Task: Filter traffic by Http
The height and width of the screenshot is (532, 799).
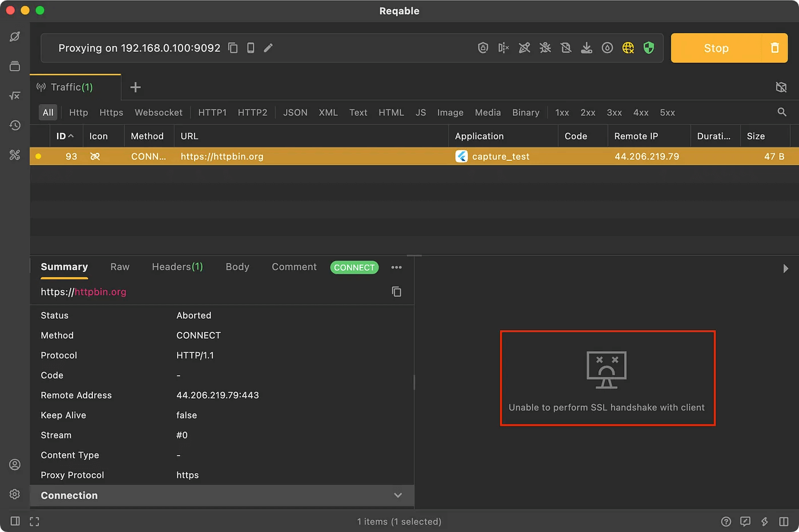Action: tap(79, 113)
